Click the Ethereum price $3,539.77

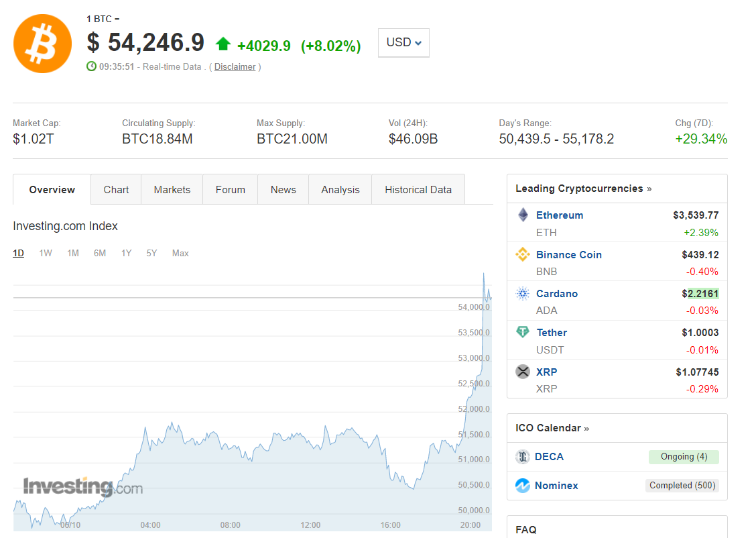[x=696, y=215]
